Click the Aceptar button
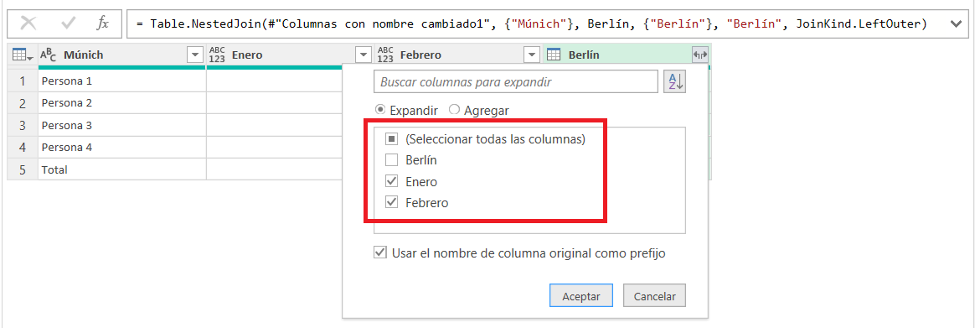This screenshot has height=328, width=980. click(581, 296)
